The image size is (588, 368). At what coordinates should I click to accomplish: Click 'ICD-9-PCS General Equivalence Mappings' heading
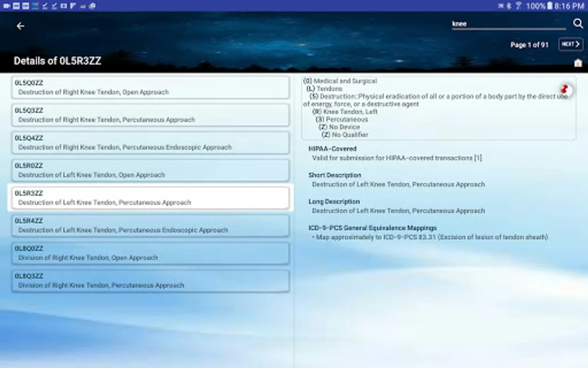pyautogui.click(x=372, y=228)
